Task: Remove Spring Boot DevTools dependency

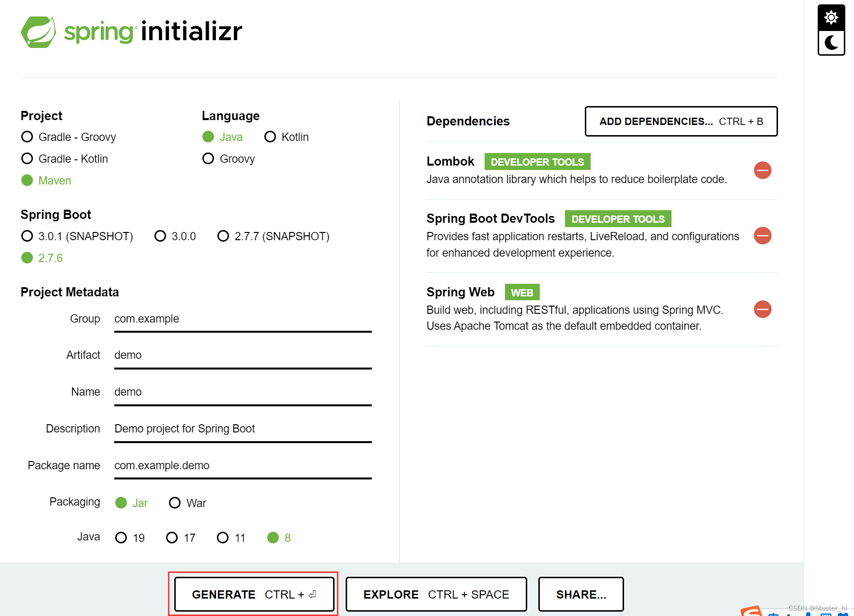Action: point(762,236)
